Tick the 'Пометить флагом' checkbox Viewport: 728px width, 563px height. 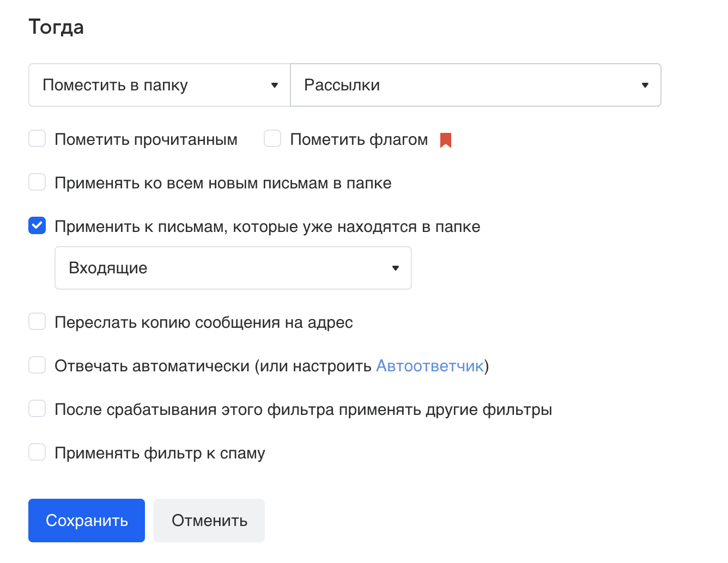[x=272, y=139]
